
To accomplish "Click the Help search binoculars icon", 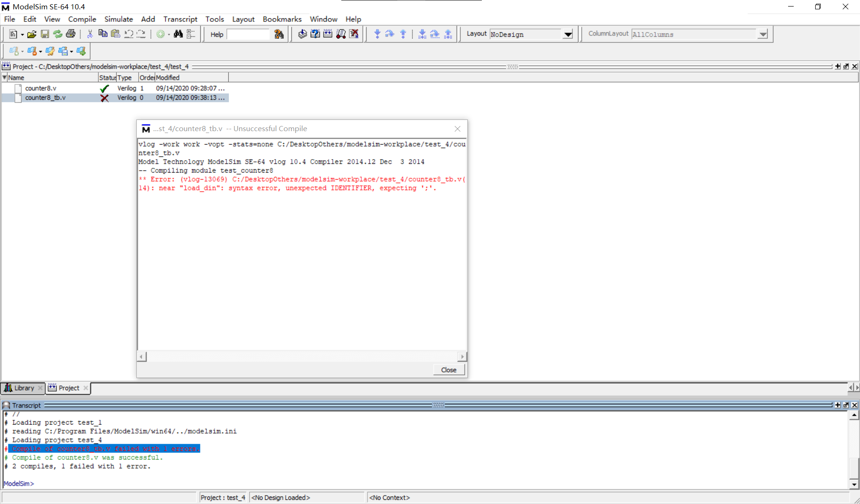I will click(279, 34).
